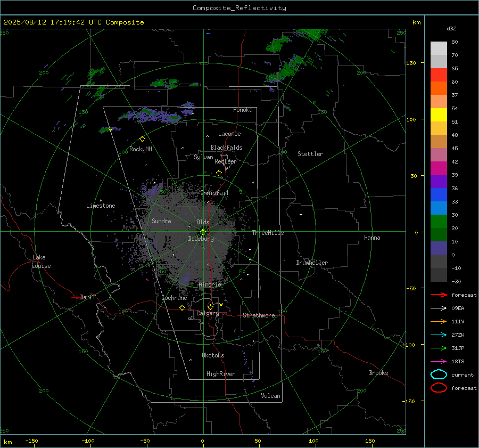
Task: Click the red forecast arrow icon
Action: point(439,295)
